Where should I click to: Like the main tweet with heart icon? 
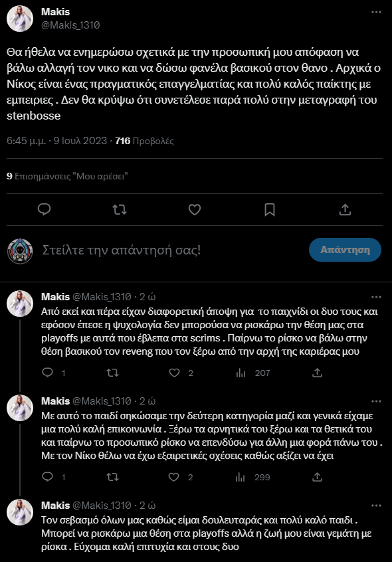coord(195,209)
